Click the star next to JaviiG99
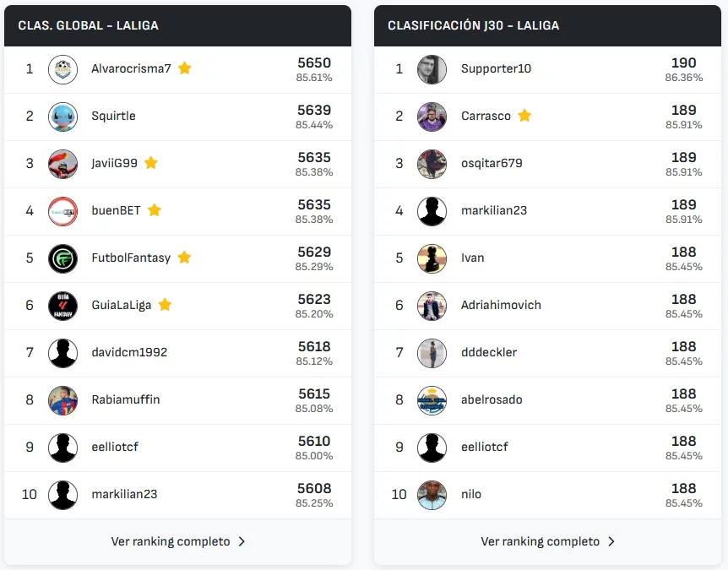This screenshot has height=570, width=728. pos(151,163)
